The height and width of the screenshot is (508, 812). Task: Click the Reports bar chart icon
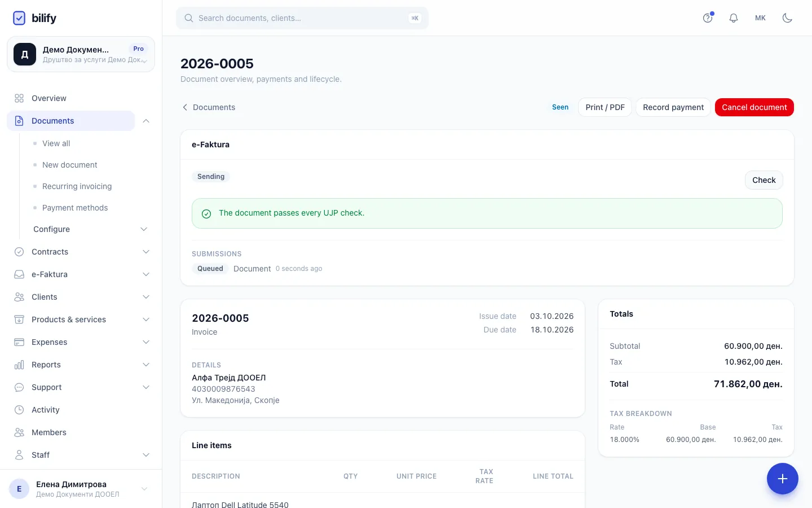19,365
